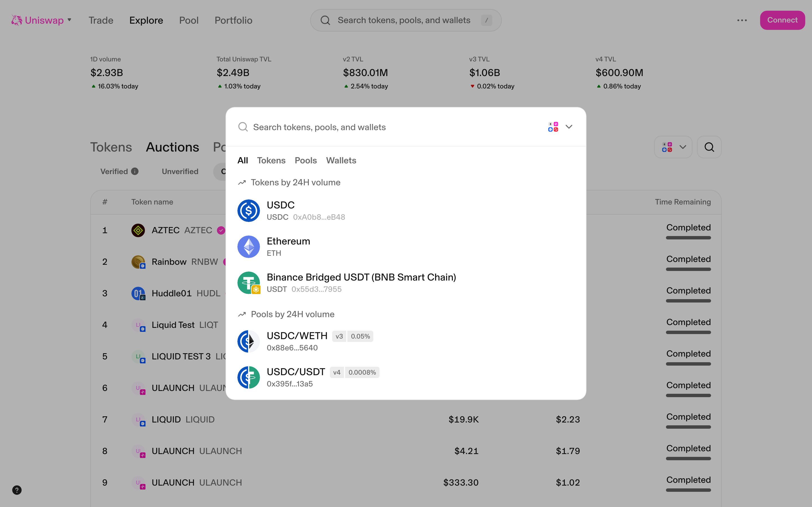Open the Uniswap product switcher chevron
Screen dimensions: 812x507
tap(69, 20)
